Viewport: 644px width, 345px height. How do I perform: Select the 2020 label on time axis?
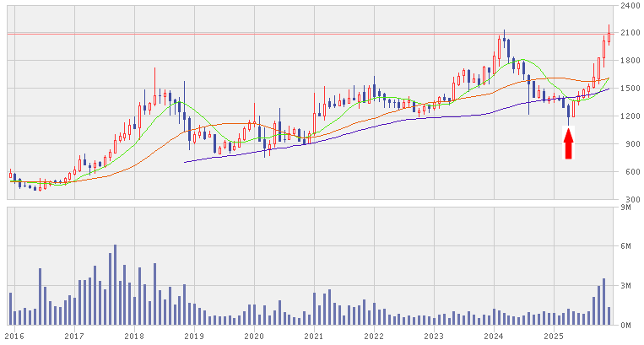pos(253,336)
